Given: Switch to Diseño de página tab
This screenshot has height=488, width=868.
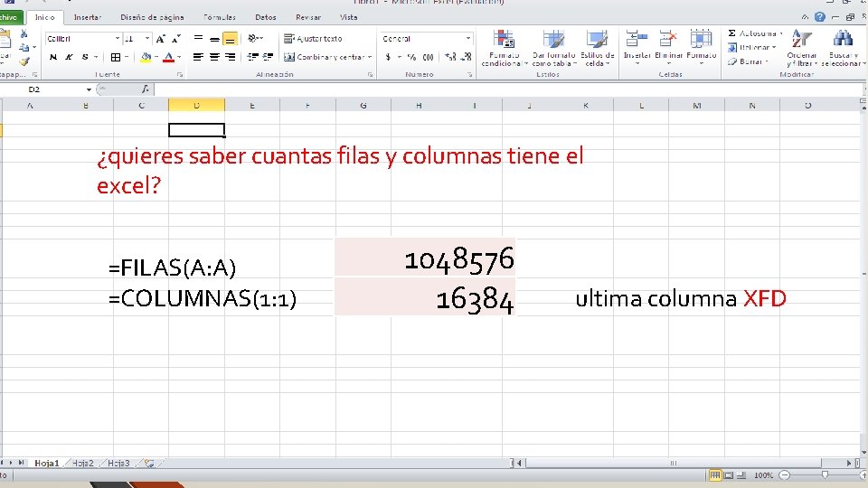Looking at the screenshot, I should pos(152,17).
